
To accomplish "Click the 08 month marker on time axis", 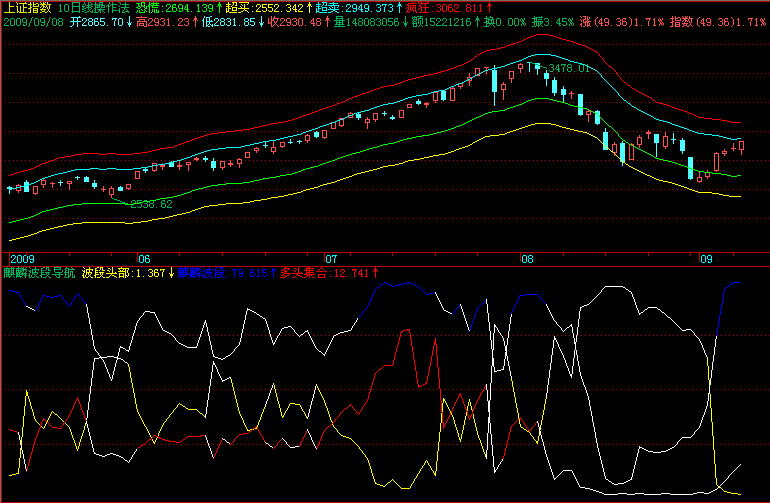I will pyautogui.click(x=528, y=258).
